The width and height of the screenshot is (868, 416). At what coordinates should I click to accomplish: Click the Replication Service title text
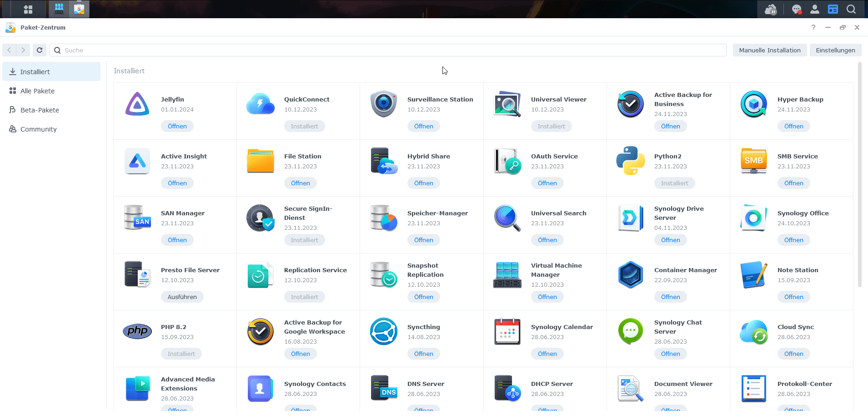click(x=316, y=270)
